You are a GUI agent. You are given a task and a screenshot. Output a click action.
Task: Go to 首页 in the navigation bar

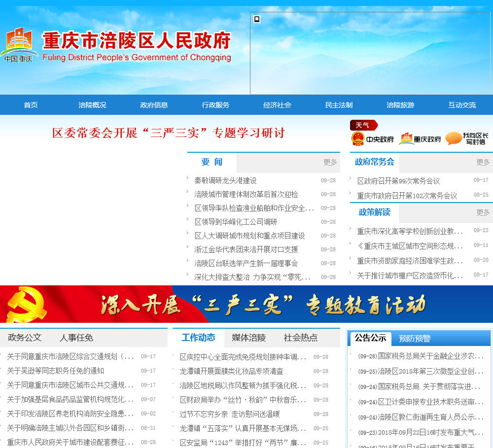click(x=31, y=105)
